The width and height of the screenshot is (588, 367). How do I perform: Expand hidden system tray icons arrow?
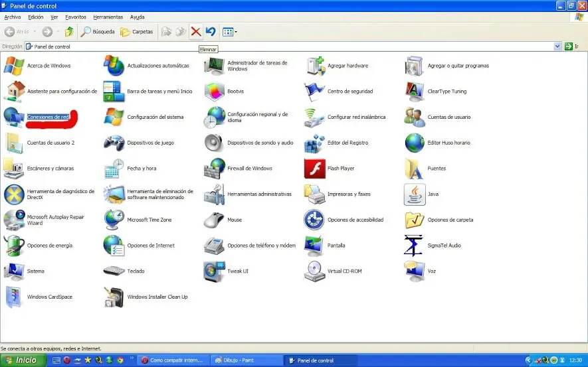point(529,360)
